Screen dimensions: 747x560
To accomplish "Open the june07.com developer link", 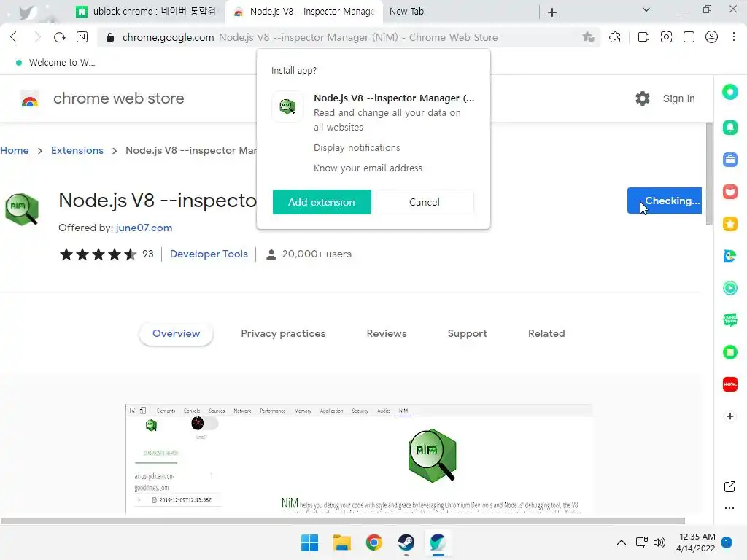I will (x=144, y=227).
